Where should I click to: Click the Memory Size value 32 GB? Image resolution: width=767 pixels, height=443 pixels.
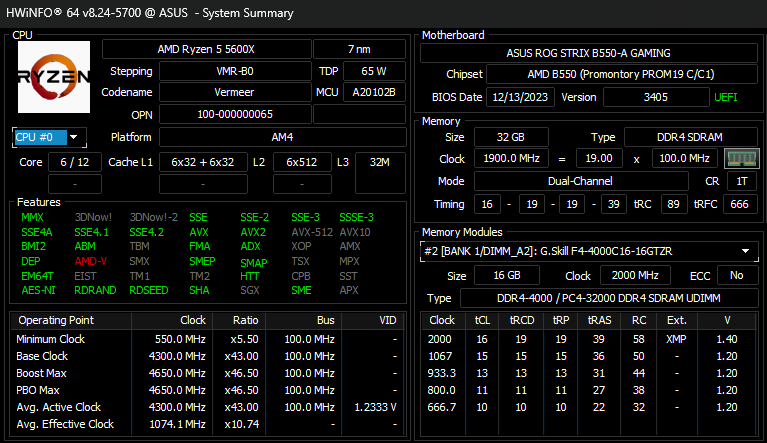click(x=511, y=137)
